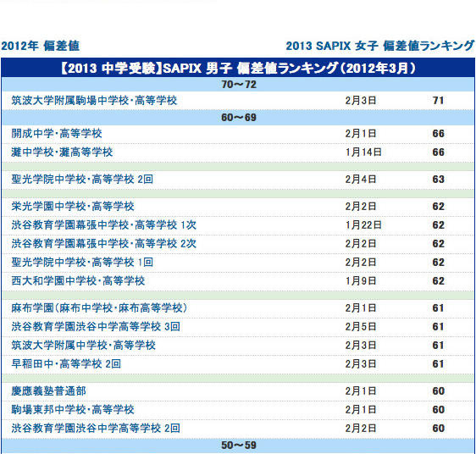
Task: Select 渋谷教育学園渋谷中学高等学校 2回 entry
Action: click(x=96, y=429)
